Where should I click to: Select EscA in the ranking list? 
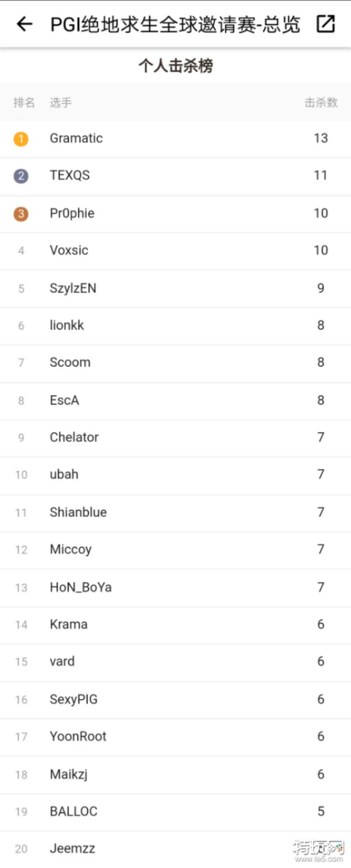[64, 401]
